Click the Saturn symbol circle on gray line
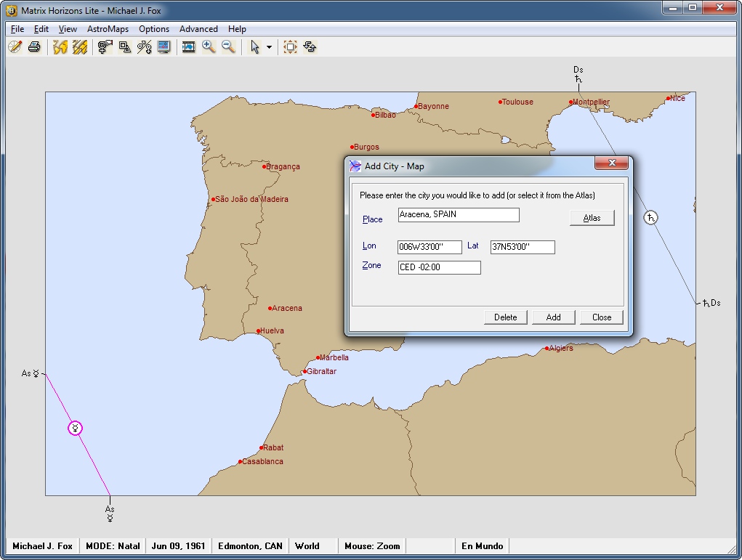 pyautogui.click(x=650, y=218)
